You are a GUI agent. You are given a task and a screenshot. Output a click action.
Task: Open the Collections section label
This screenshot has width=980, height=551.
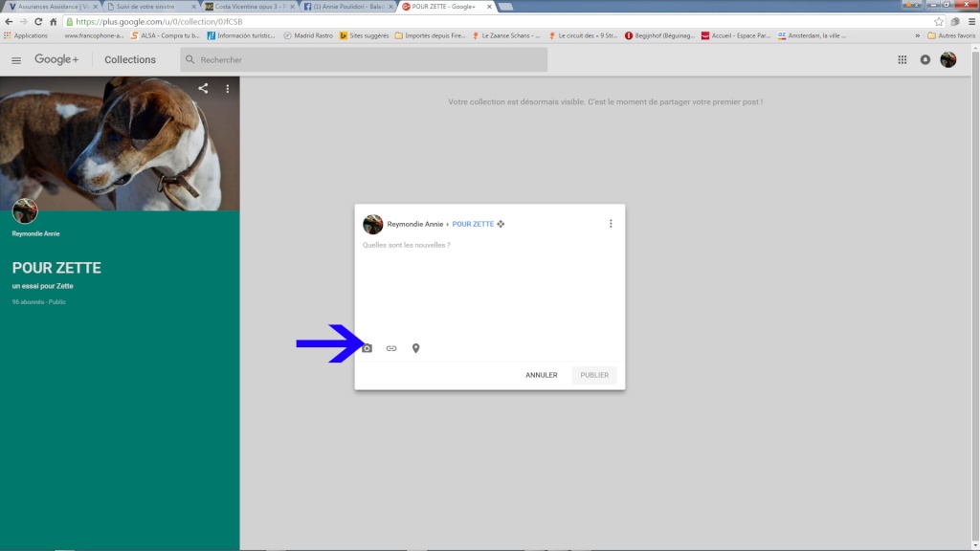point(130,60)
